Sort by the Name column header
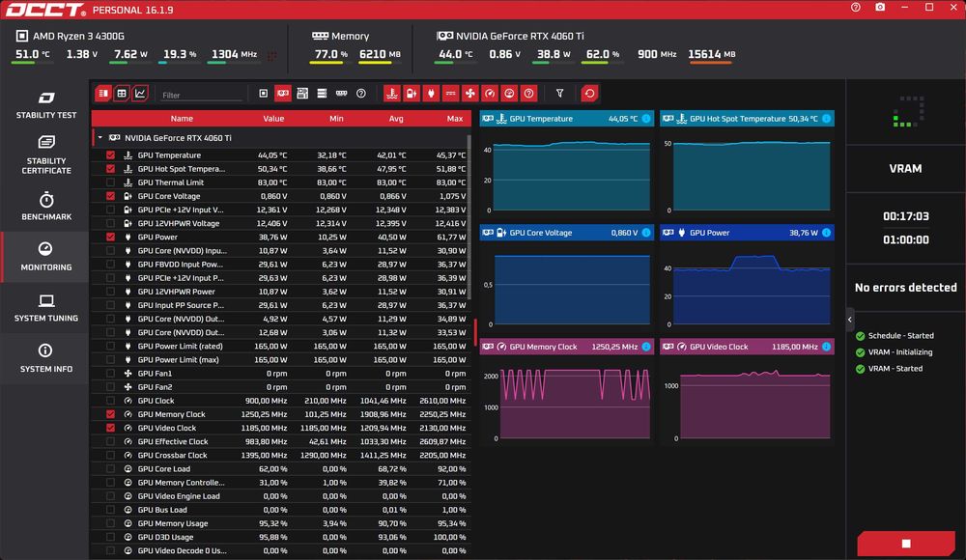966x560 pixels. pyautogui.click(x=182, y=119)
